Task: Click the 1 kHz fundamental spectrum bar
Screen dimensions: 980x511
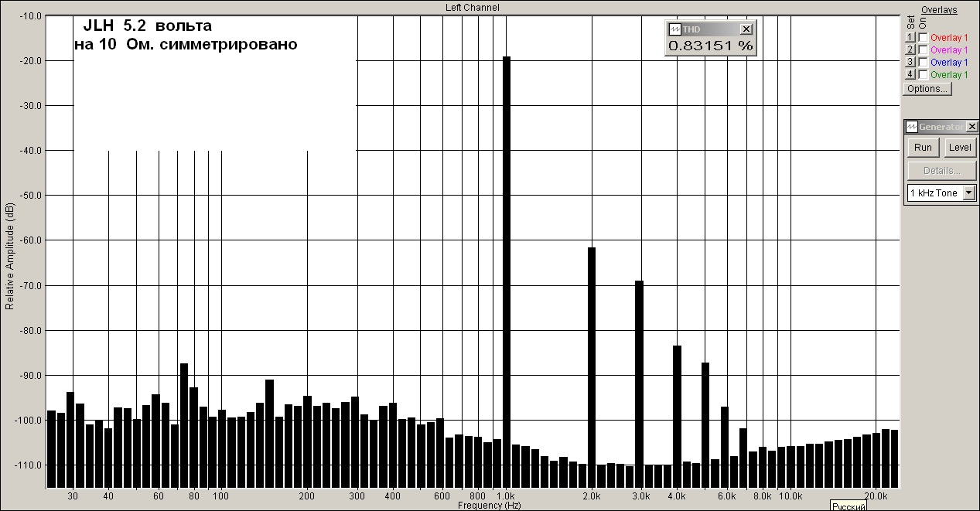Action: pos(507,271)
